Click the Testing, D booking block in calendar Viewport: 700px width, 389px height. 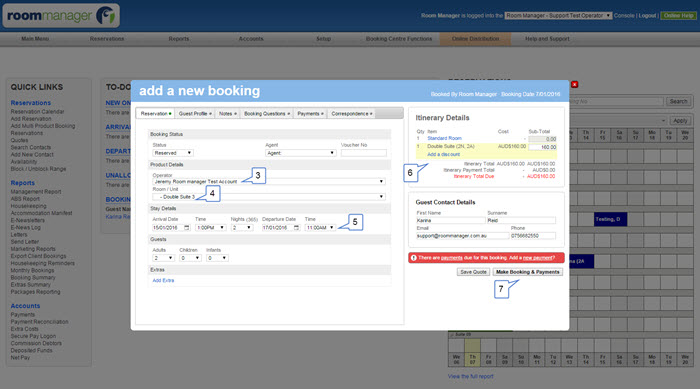tap(610, 219)
